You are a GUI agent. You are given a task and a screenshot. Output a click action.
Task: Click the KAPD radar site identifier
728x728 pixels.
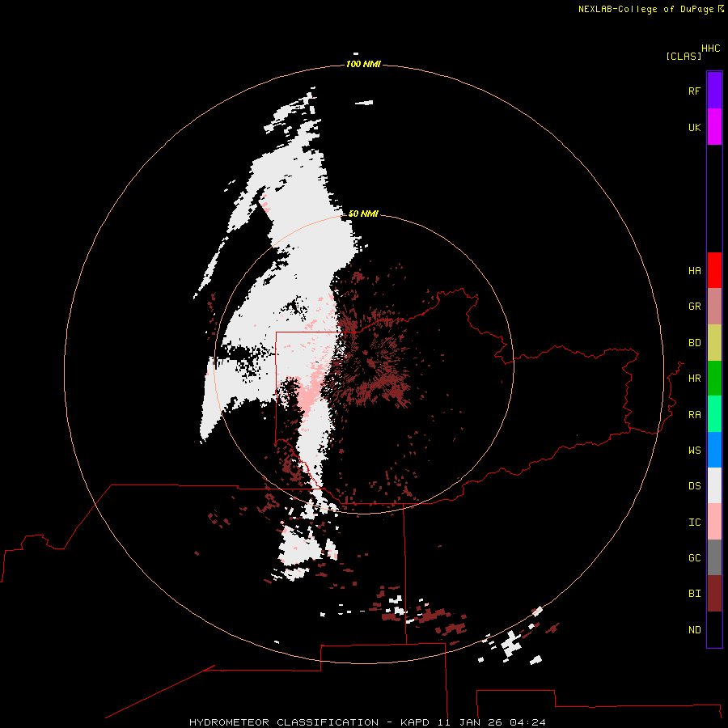click(x=416, y=722)
